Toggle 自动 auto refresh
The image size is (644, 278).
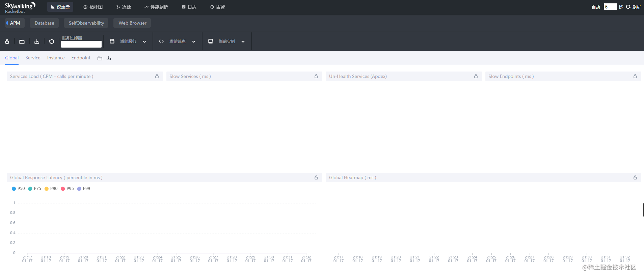click(x=596, y=7)
